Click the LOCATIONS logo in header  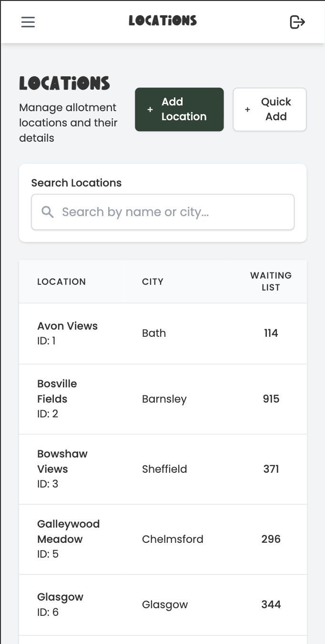click(x=162, y=21)
